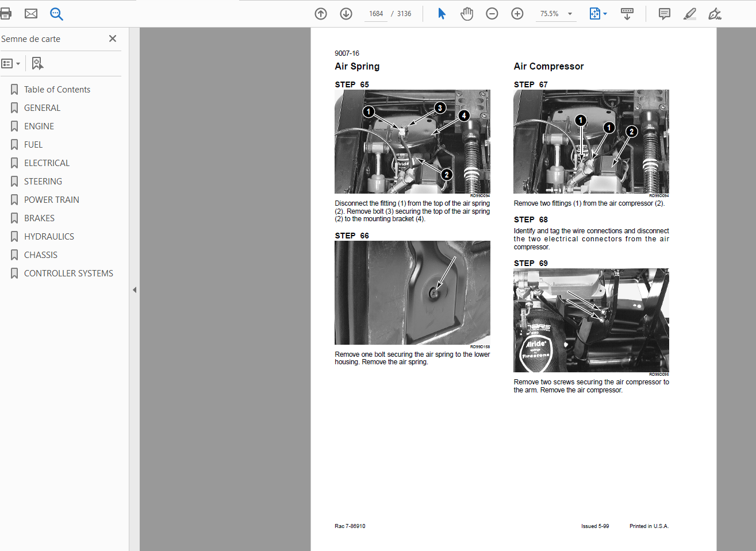Go to next page with down arrow
This screenshot has height=551, width=756.
coord(346,14)
